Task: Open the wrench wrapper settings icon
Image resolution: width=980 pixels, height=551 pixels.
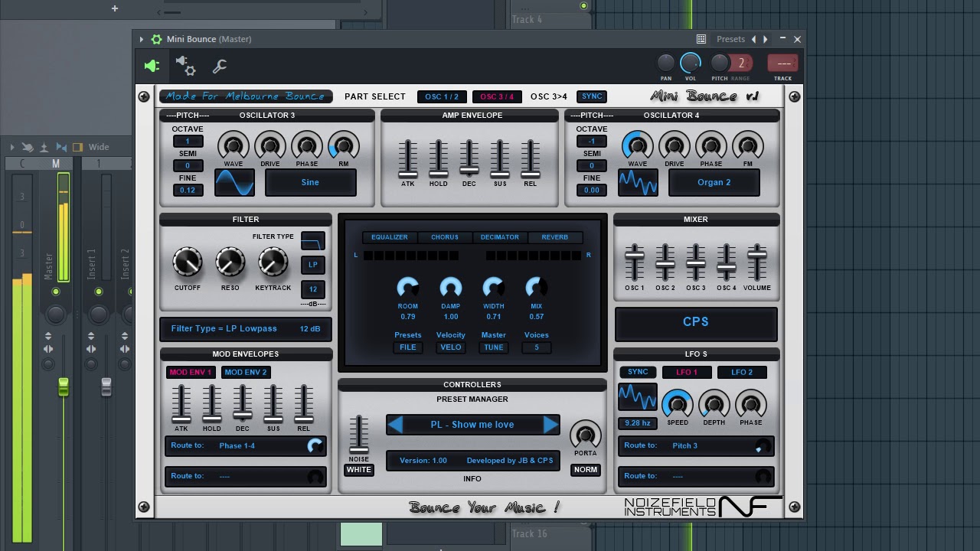Action: click(x=220, y=67)
